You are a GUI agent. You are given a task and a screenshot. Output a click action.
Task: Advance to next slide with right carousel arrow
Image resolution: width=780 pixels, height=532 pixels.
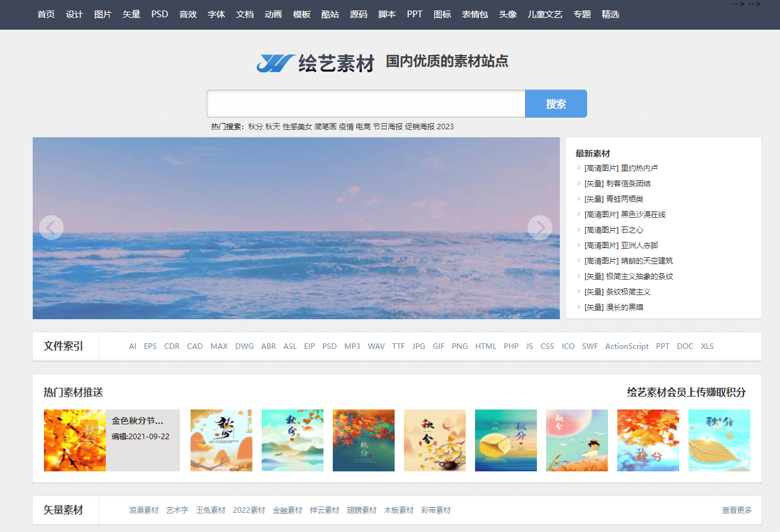(540, 228)
